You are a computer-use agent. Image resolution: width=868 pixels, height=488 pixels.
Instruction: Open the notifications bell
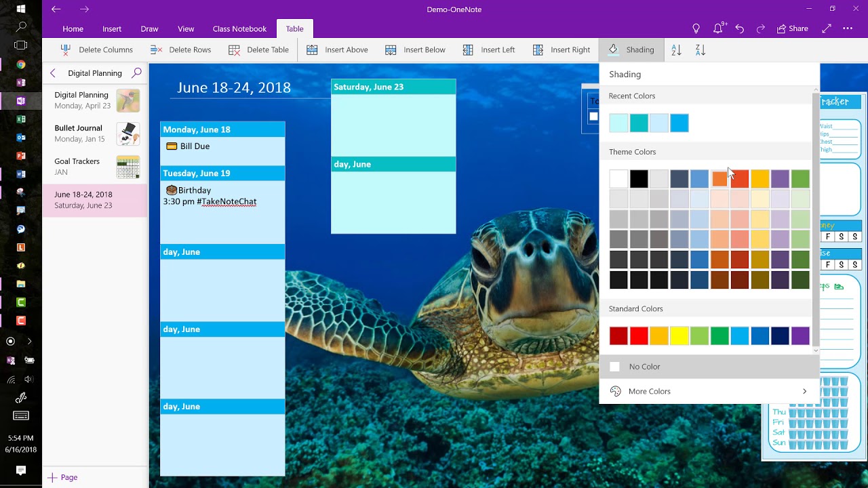[719, 28]
